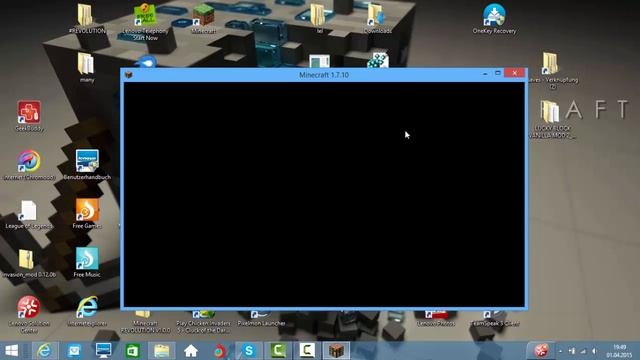The image size is (640, 360).
Task: Open the lel folder on the desktop
Action: pos(319,18)
